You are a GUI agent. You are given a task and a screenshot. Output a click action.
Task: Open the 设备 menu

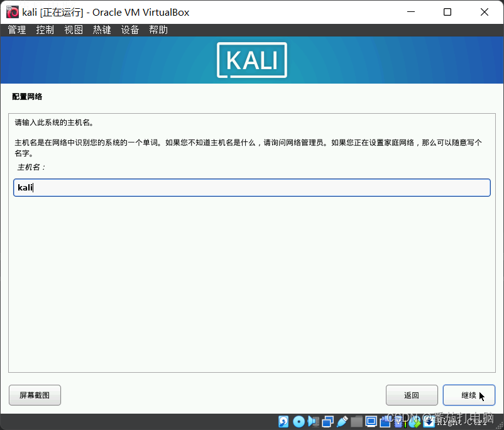point(130,30)
